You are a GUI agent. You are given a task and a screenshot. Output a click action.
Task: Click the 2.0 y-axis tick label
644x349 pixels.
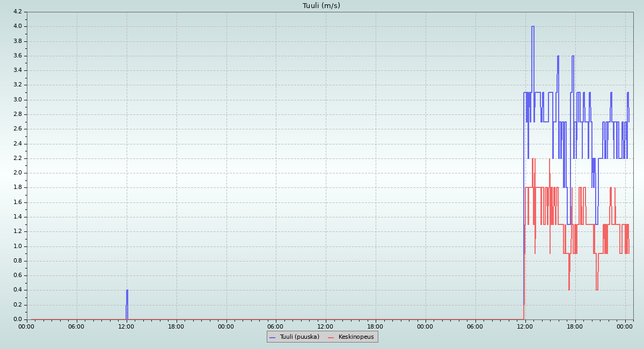[x=17, y=173]
